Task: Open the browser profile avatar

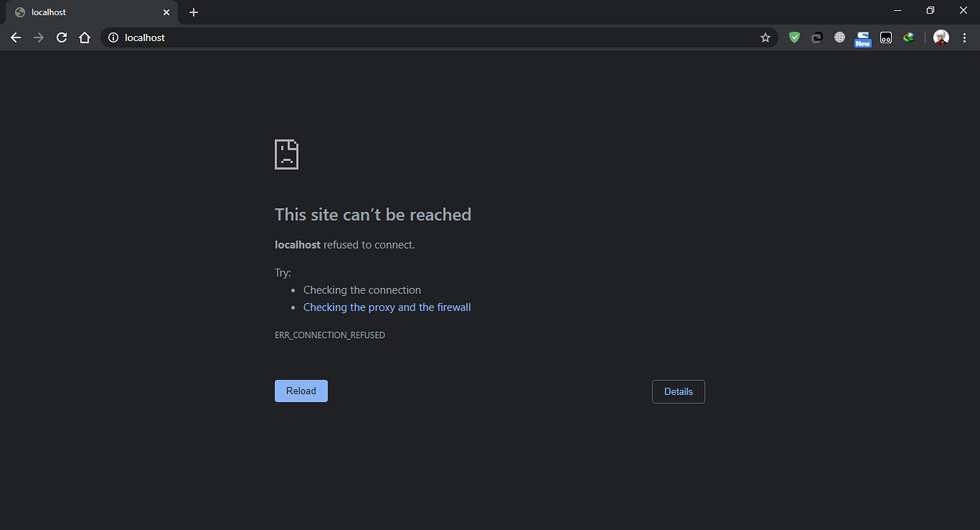Action: pyautogui.click(x=941, y=37)
